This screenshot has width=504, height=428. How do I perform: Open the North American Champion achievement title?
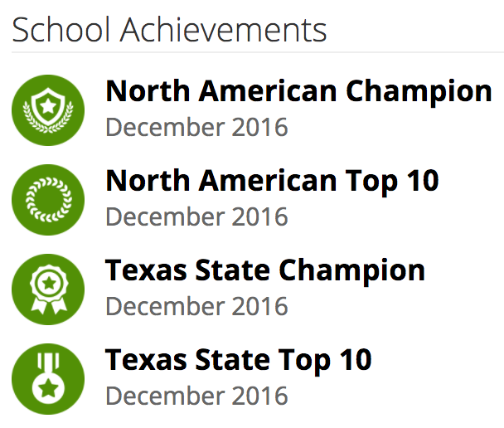298,91
